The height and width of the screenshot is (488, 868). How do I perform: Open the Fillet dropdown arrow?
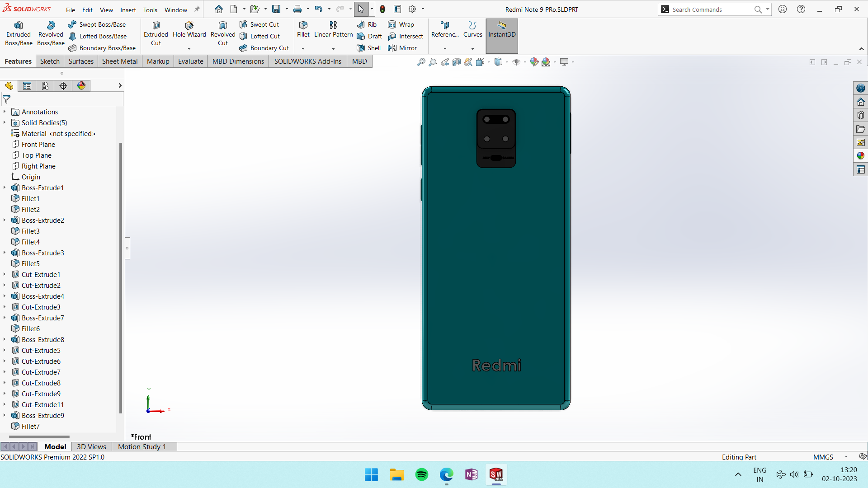click(303, 49)
